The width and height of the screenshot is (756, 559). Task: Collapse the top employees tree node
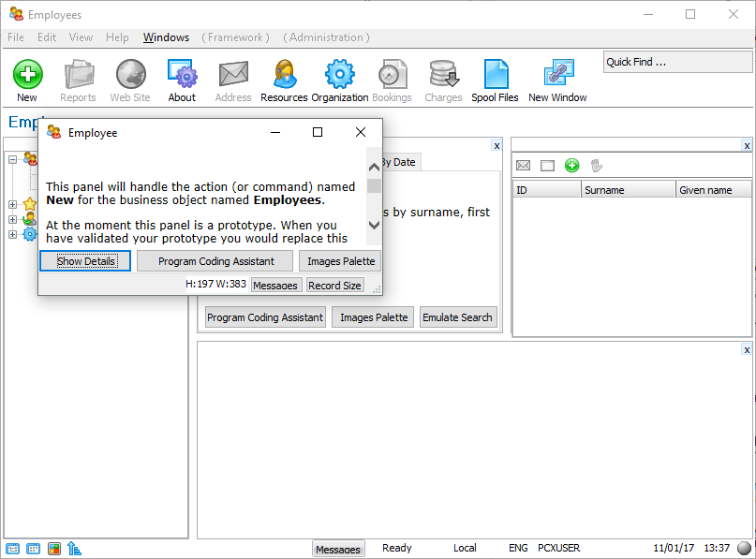coord(12,159)
